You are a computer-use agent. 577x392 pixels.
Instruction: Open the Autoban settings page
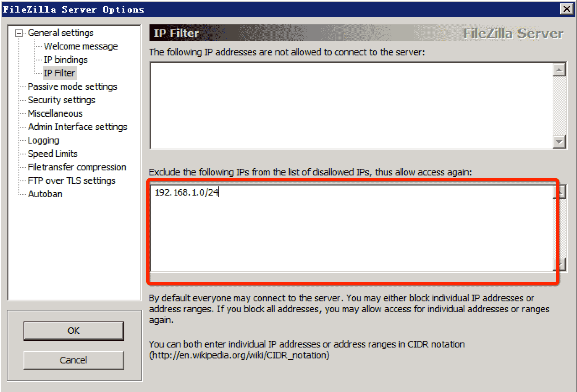pyautogui.click(x=45, y=194)
